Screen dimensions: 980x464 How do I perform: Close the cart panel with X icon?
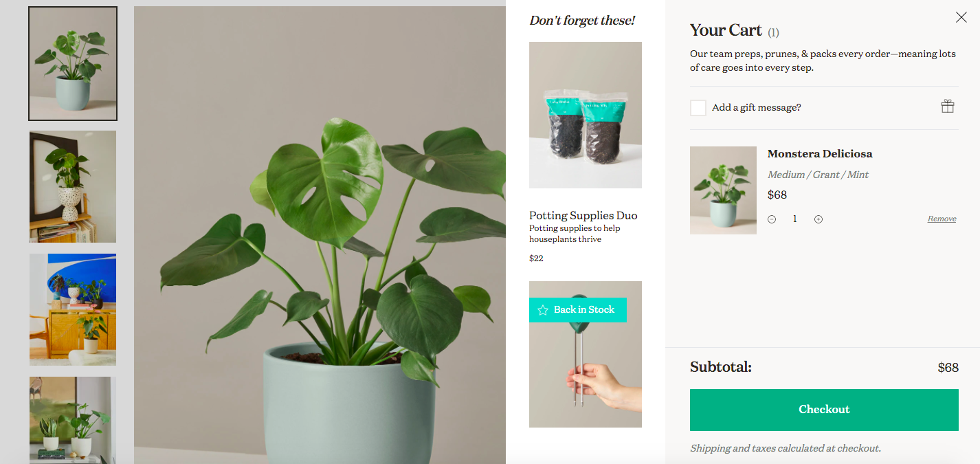(961, 18)
